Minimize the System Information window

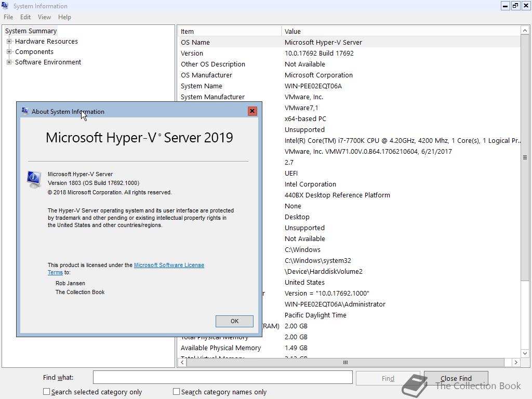point(505,6)
